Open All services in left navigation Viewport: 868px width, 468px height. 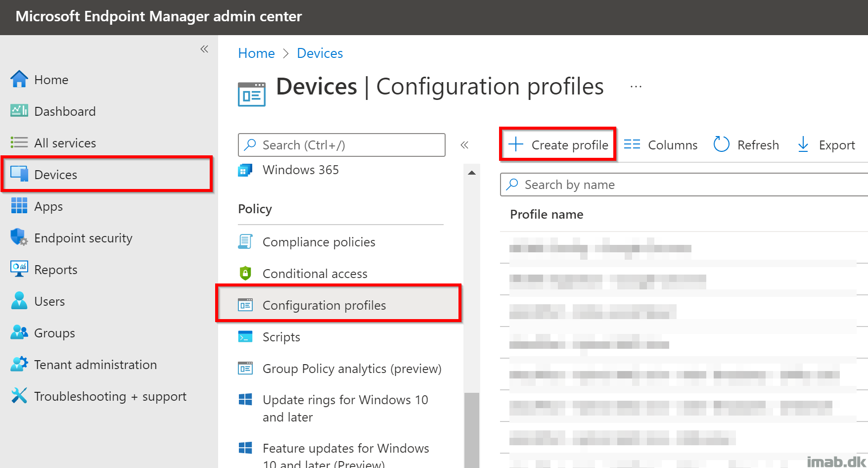point(65,143)
